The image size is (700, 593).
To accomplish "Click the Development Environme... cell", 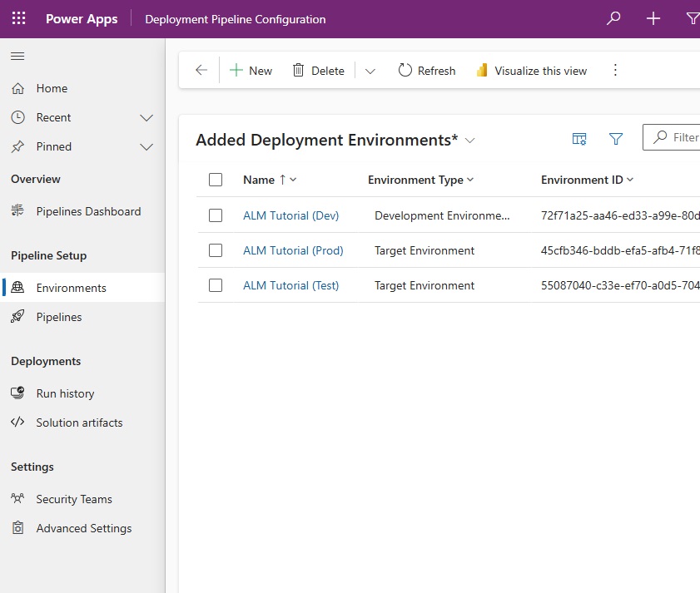I will pyautogui.click(x=442, y=215).
